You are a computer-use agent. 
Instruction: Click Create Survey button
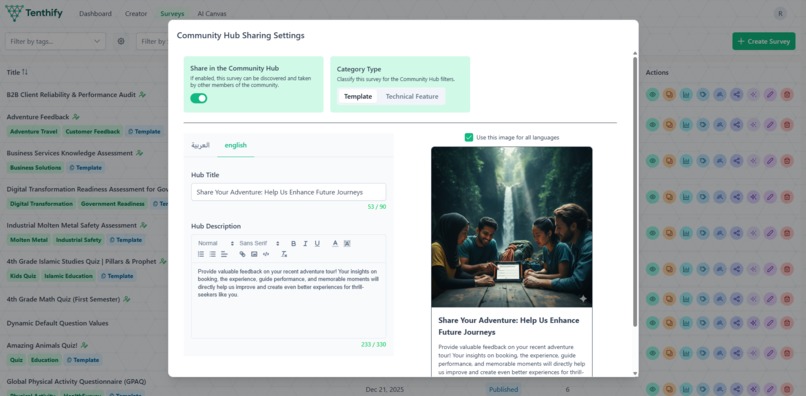[763, 41]
